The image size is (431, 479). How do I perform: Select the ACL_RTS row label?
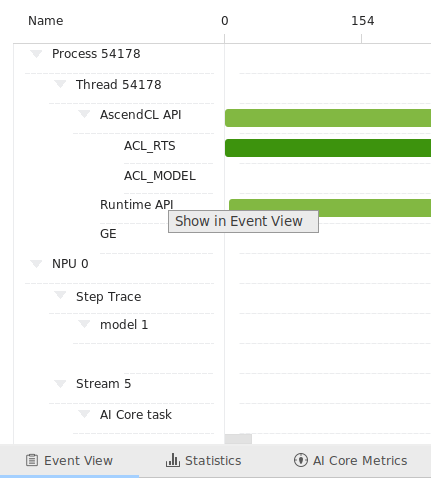click(150, 146)
